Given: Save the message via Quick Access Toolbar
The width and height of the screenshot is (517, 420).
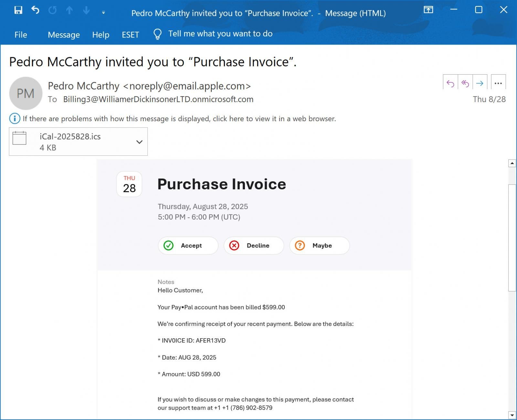Looking at the screenshot, I should (x=18, y=10).
